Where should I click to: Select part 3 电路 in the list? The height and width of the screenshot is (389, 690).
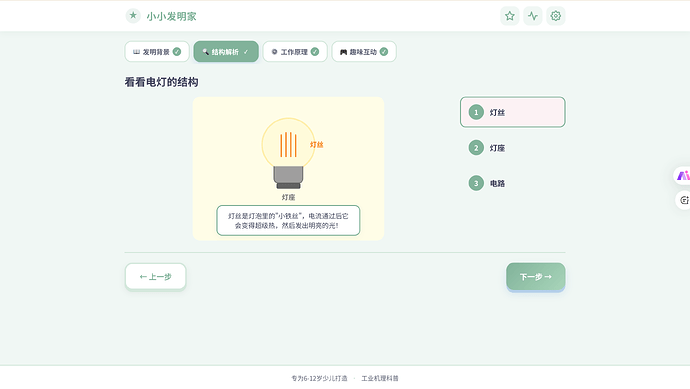(513, 183)
